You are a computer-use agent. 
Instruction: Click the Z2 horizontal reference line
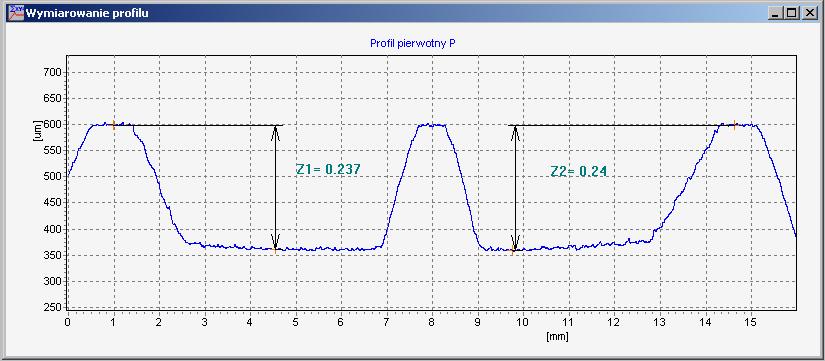pyautogui.click(x=621, y=125)
